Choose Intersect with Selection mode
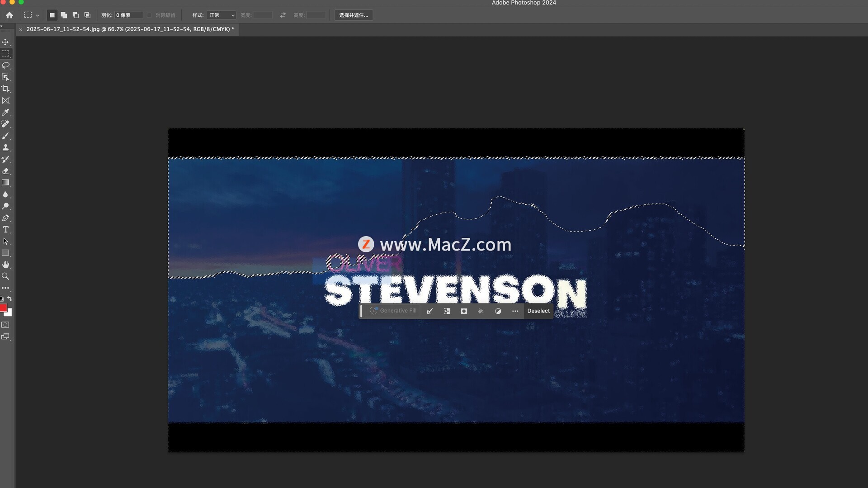The width and height of the screenshot is (868, 488). tap(87, 15)
